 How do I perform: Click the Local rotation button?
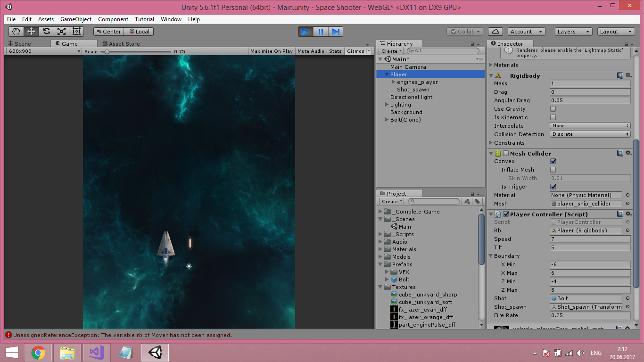pyautogui.click(x=139, y=32)
